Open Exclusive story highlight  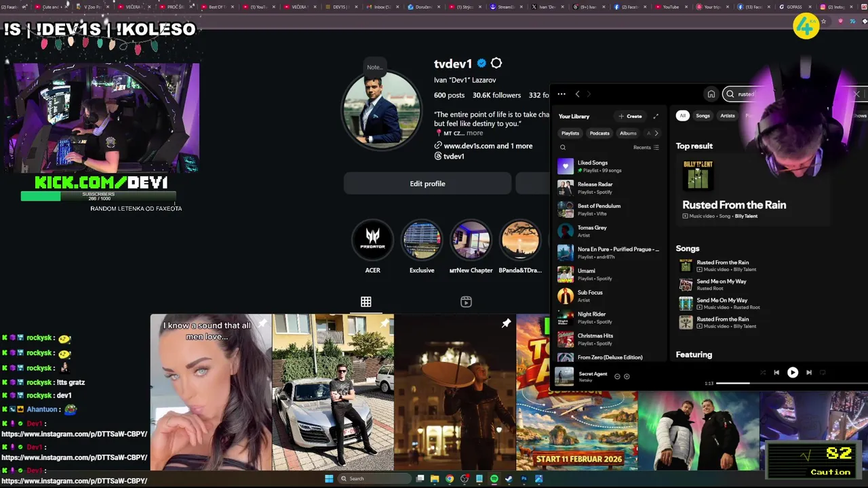pos(422,241)
